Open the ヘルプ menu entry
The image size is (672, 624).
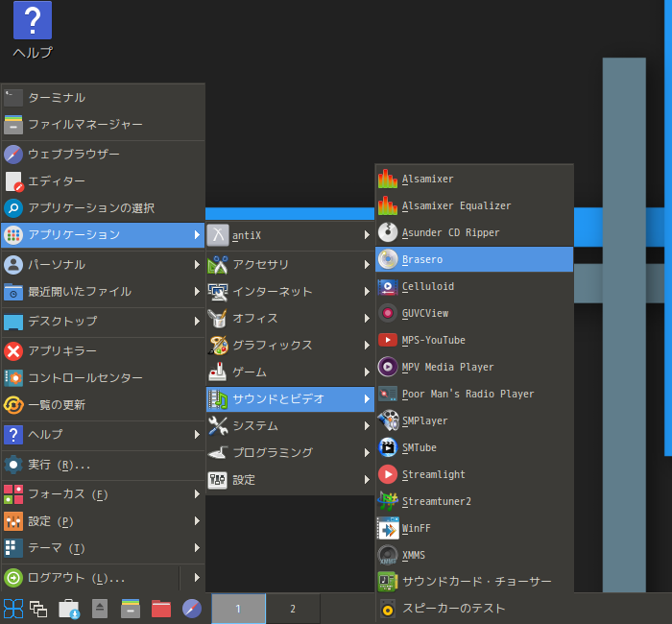click(103, 435)
